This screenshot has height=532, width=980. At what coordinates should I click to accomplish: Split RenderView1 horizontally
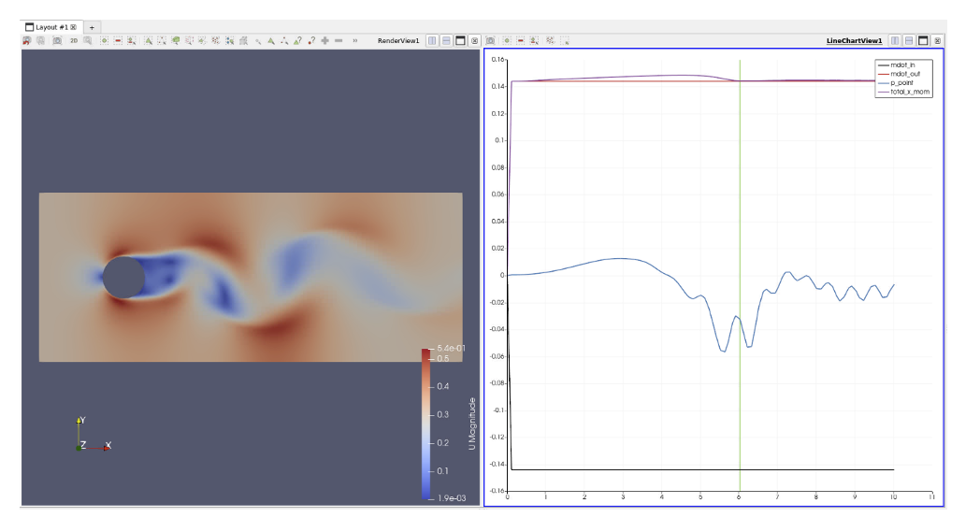[432, 41]
